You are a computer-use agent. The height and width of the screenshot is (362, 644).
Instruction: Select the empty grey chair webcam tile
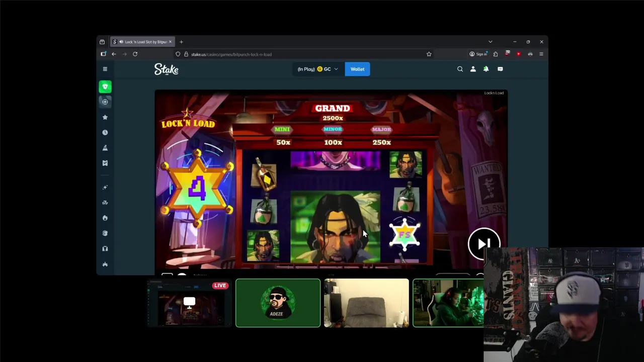366,303
